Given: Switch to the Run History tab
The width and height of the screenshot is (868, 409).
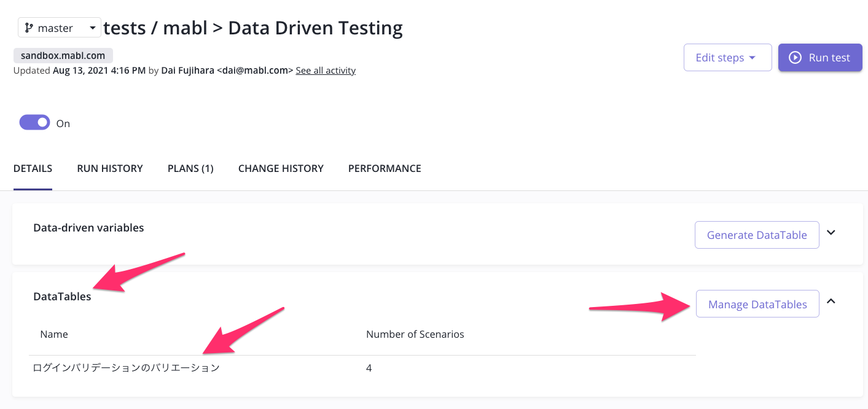Looking at the screenshot, I should click(110, 168).
